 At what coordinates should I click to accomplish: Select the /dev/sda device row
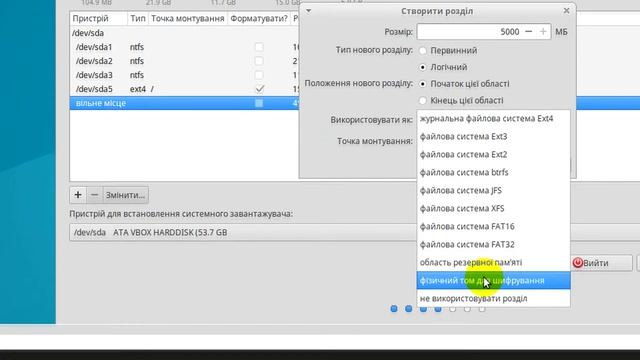184,33
